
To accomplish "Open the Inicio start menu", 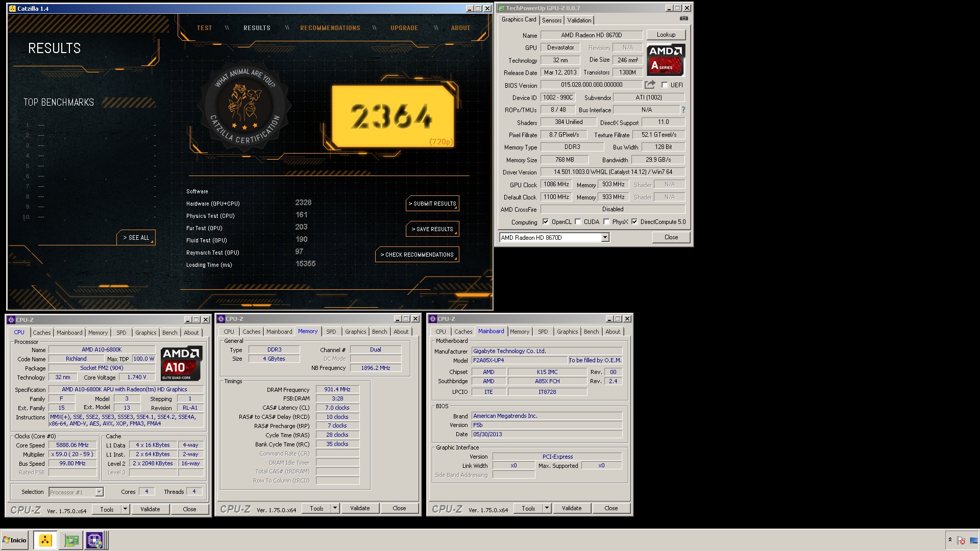I will click(15, 540).
